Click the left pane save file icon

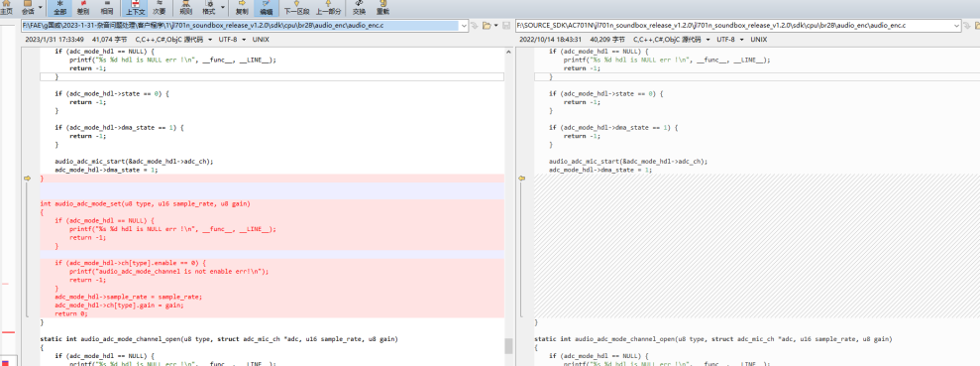[505, 26]
